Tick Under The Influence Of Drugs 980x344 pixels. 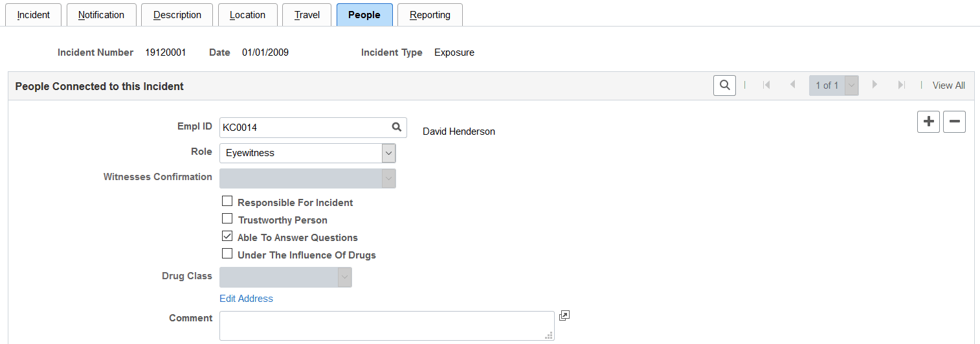[227, 254]
